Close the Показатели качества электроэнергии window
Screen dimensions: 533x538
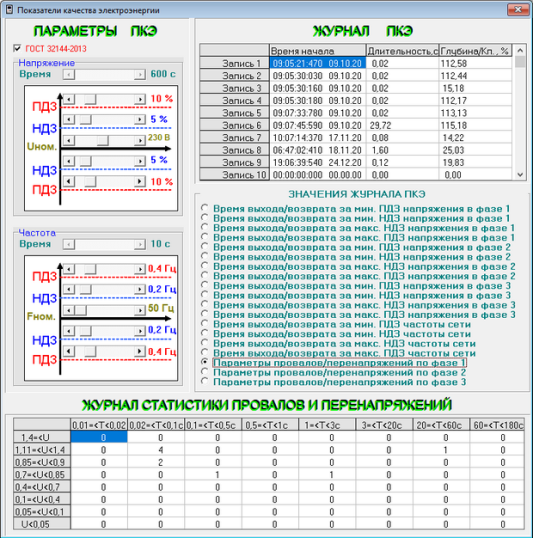pyautogui.click(x=518, y=10)
